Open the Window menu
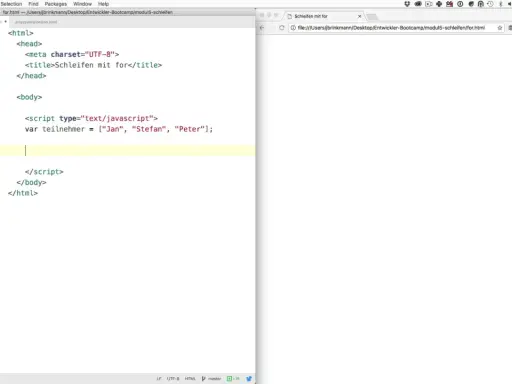The image size is (512, 384). click(82, 4)
